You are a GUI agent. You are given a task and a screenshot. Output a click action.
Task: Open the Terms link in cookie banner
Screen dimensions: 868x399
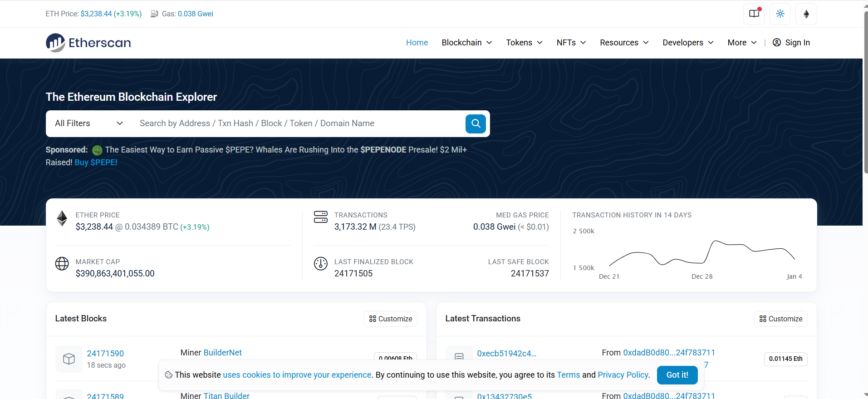tap(569, 375)
